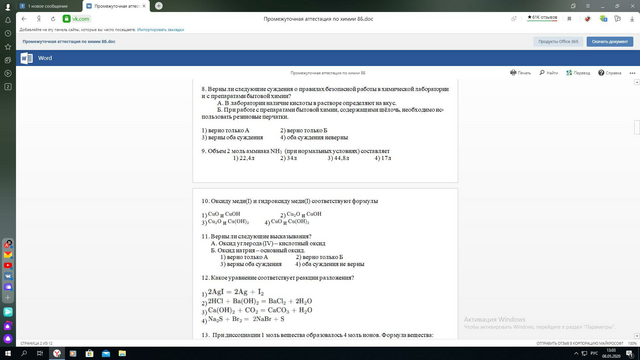Screen dimensions: 640x360
Task: Open the sidebar history clock icon
Action: coord(8,33)
